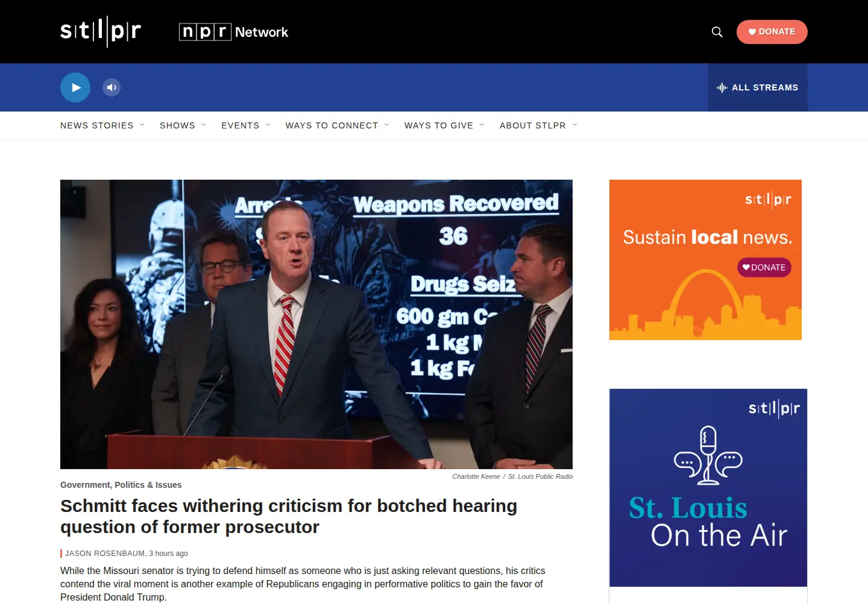This screenshot has width=868, height=603.
Task: Open the Schmitt withering criticism headline
Action: tap(289, 516)
